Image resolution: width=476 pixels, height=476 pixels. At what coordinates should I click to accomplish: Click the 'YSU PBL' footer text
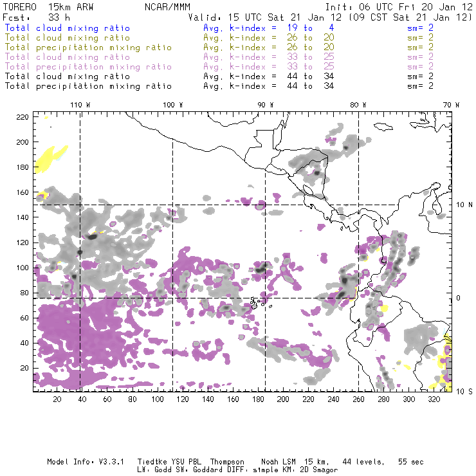(x=186, y=462)
